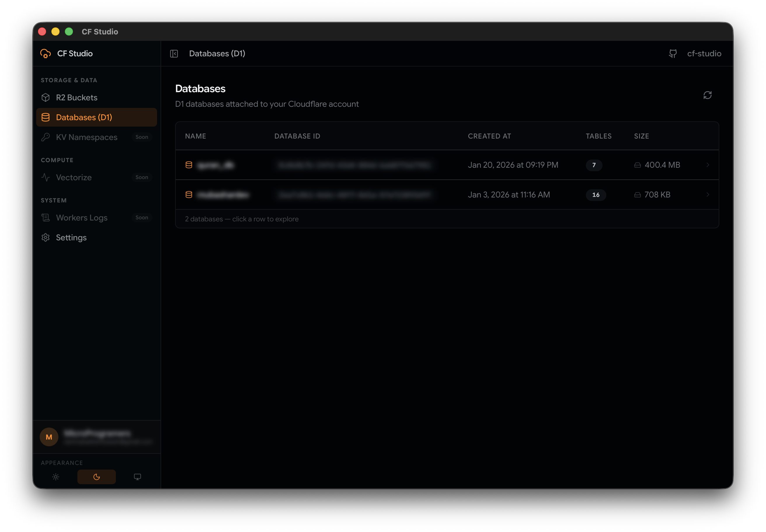This screenshot has width=766, height=532.
Task: Click the Databases (D1) cylinder icon in sidebar
Action: [46, 117]
